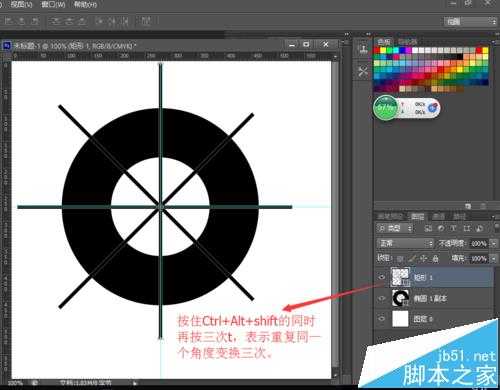Open the 视图(V) menu
Viewport: 500px width, 390px height.
[21, 4]
